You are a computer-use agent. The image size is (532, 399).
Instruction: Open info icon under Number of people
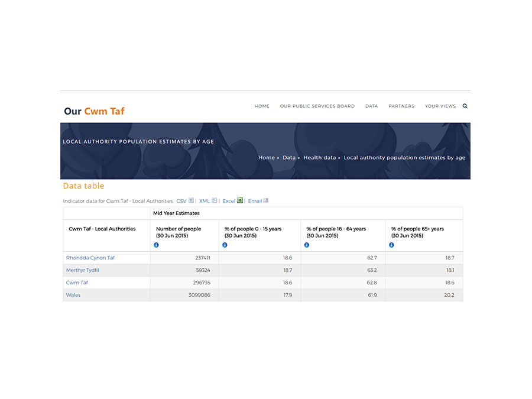tap(157, 245)
